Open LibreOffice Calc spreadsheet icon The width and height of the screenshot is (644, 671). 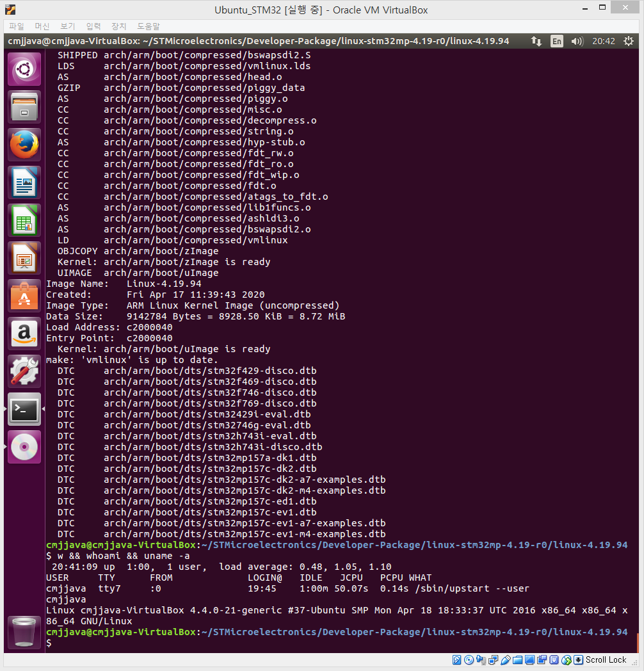pos(24,220)
